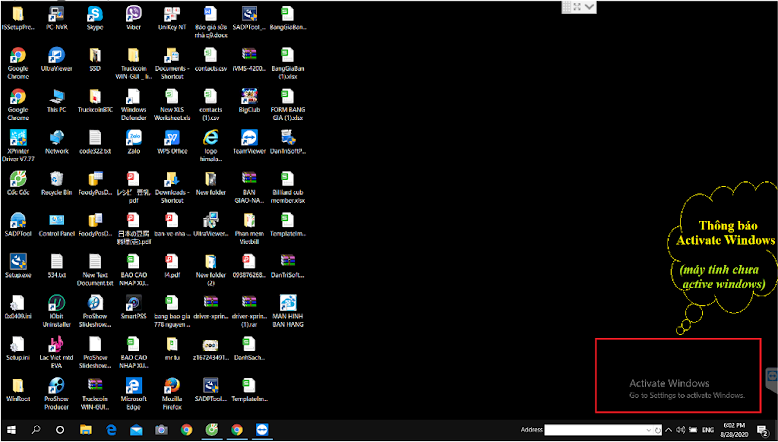Open the SSD folder on the desktop
778x442 pixels.
(95, 60)
